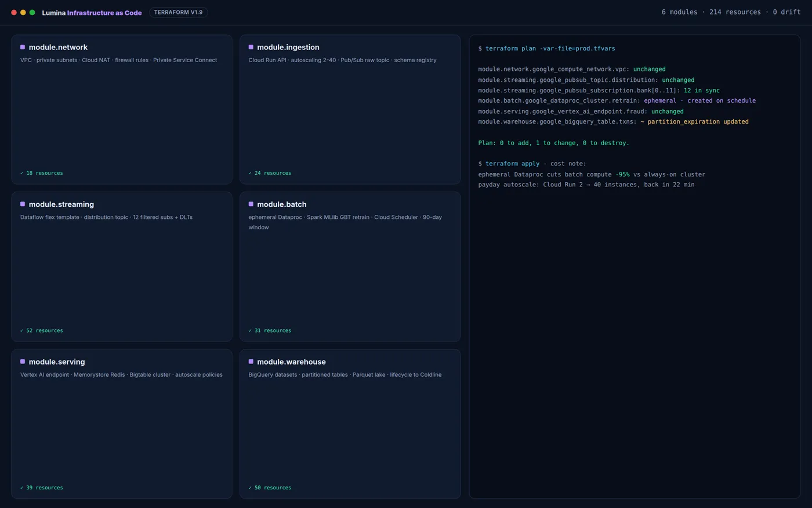Viewport: 812px width, 508px height.
Task: Click the payday autoscale Cloud Run line
Action: (x=586, y=185)
